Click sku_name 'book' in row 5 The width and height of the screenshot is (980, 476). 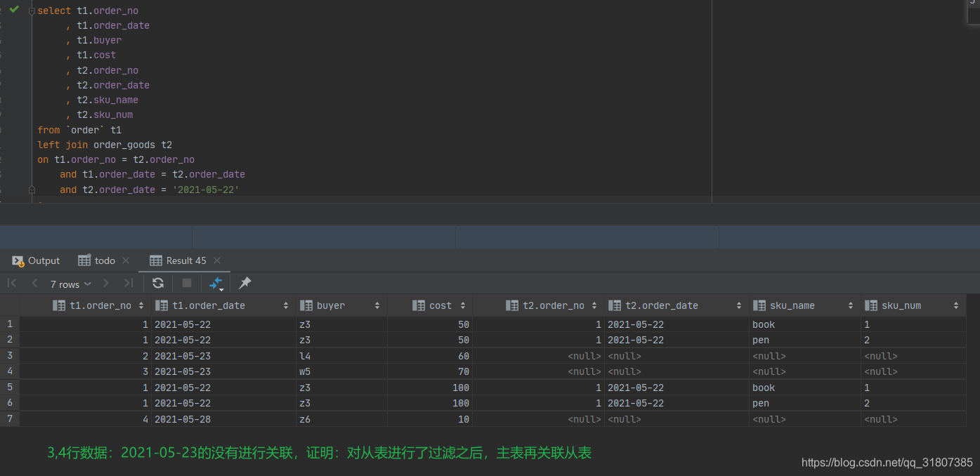coord(805,388)
